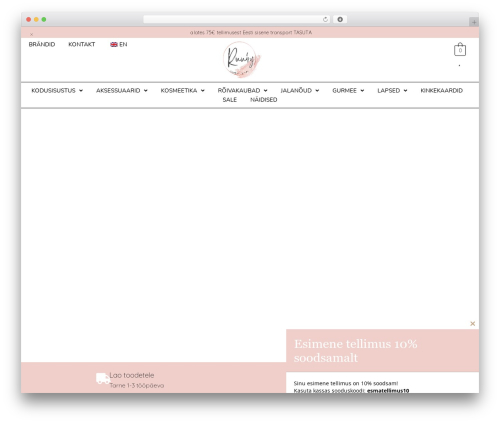Click the delivery truck icon

(103, 378)
